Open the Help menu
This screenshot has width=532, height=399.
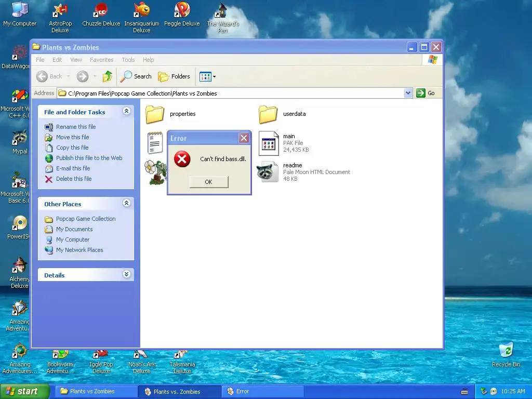[x=148, y=60]
